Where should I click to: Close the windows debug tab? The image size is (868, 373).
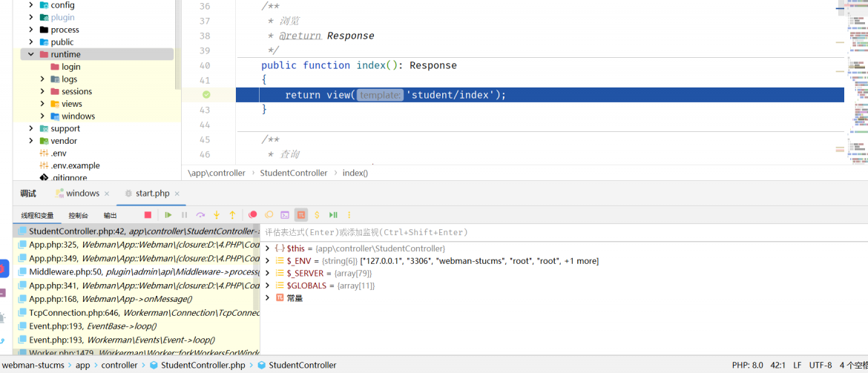(107, 194)
